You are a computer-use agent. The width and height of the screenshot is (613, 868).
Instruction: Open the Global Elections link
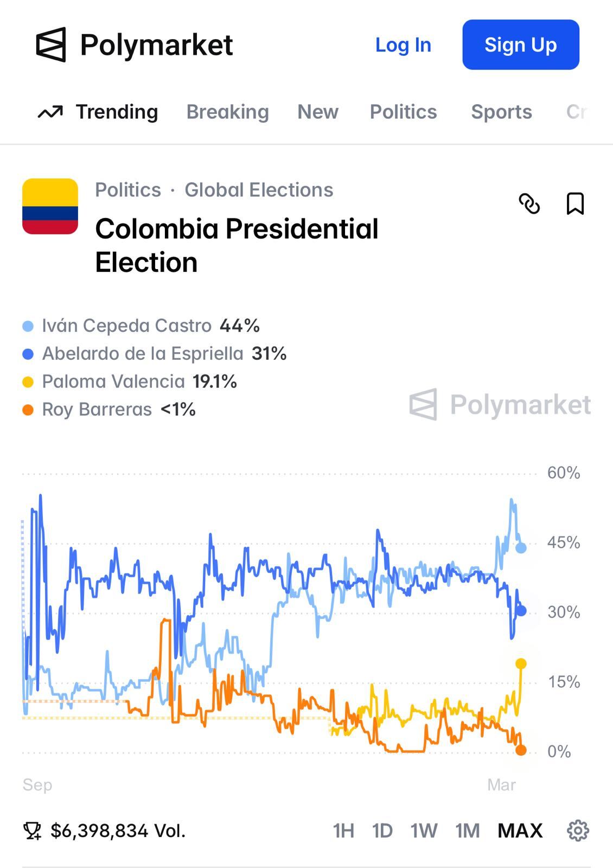pyautogui.click(x=258, y=190)
